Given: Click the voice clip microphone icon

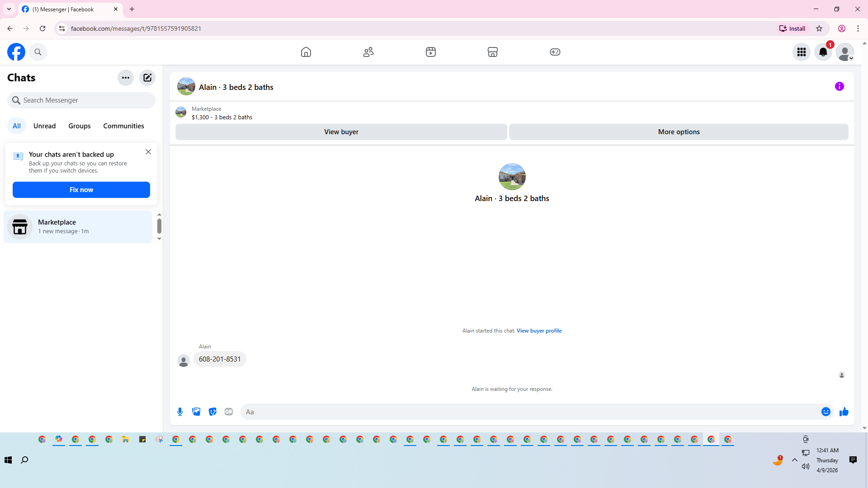Looking at the screenshot, I should [x=180, y=412].
